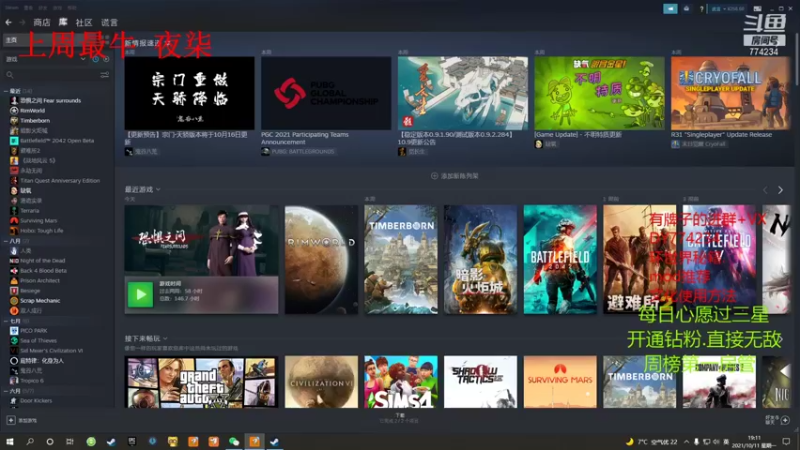Viewport: 800px width, 450px height.
Task: Click the add game plus icon
Action: pos(11,420)
